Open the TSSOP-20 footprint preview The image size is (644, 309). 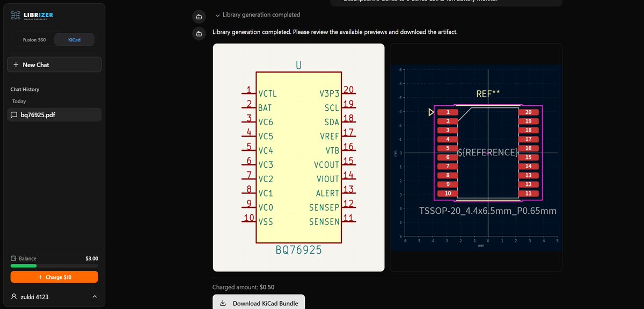pyautogui.click(x=476, y=157)
